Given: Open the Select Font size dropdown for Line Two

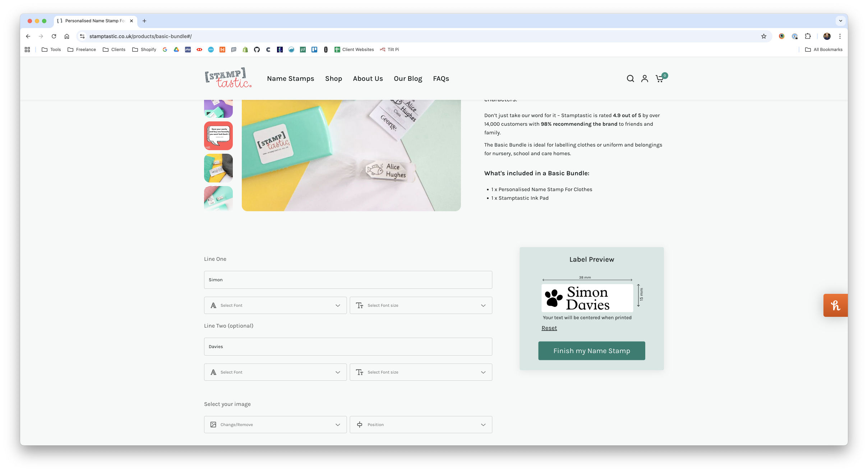Looking at the screenshot, I should pos(421,372).
